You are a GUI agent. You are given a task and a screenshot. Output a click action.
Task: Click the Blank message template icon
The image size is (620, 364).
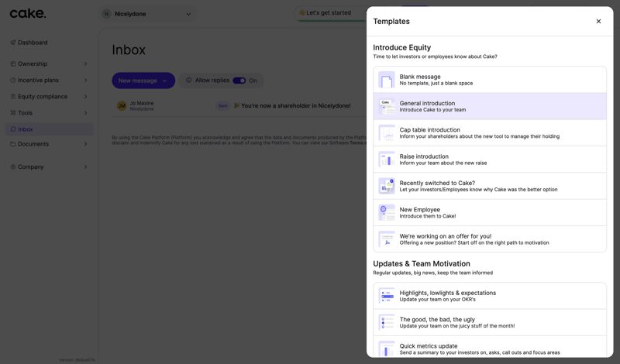[x=386, y=80]
